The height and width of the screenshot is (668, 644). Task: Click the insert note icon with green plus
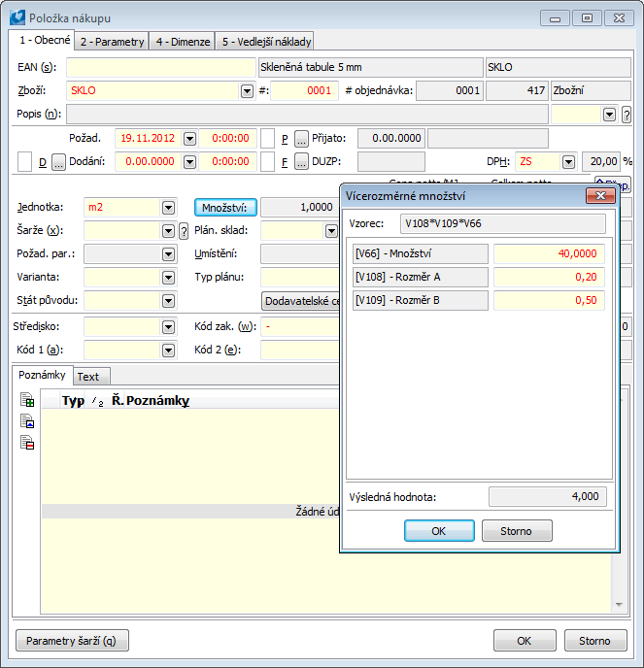[x=27, y=400]
